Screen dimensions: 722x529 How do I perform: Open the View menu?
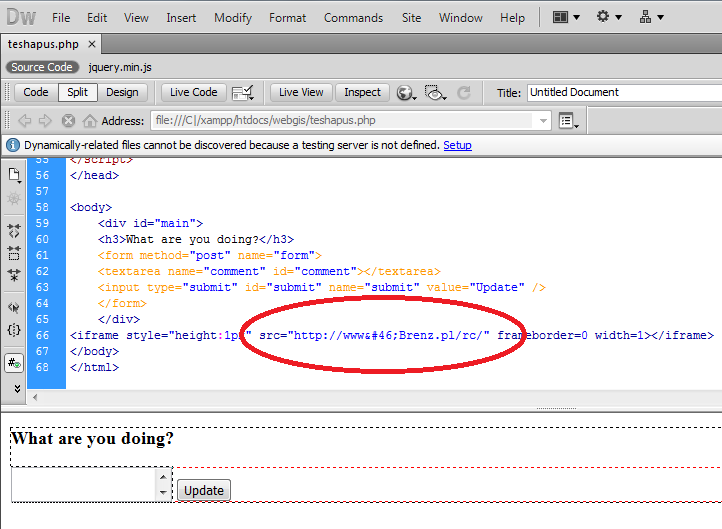click(136, 17)
